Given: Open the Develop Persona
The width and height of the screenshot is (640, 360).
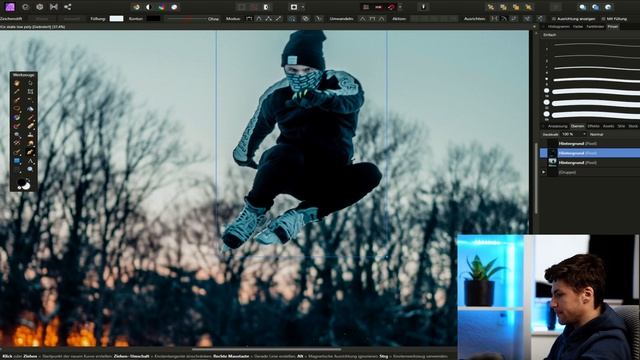Looking at the screenshot, I should (x=40, y=7).
